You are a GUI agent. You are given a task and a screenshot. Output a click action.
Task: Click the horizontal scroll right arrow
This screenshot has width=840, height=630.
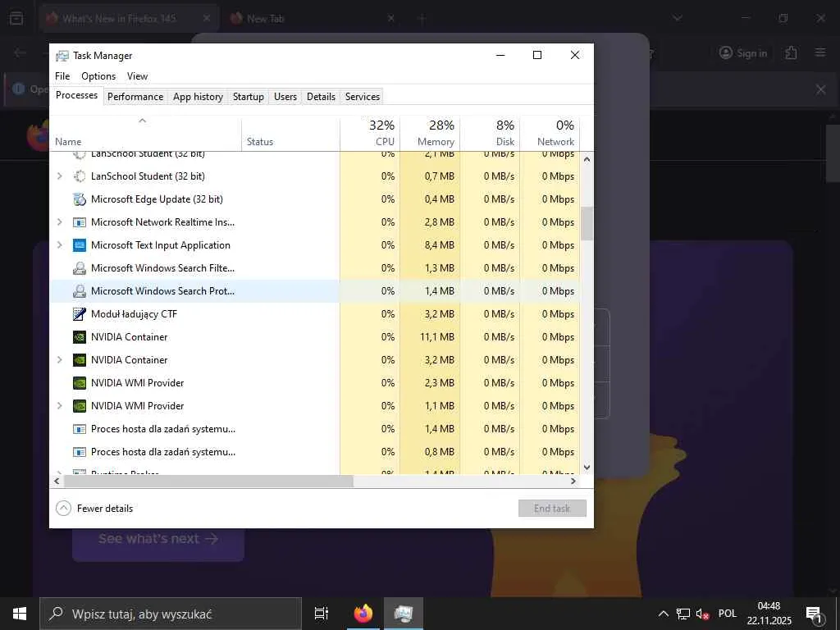[573, 481]
